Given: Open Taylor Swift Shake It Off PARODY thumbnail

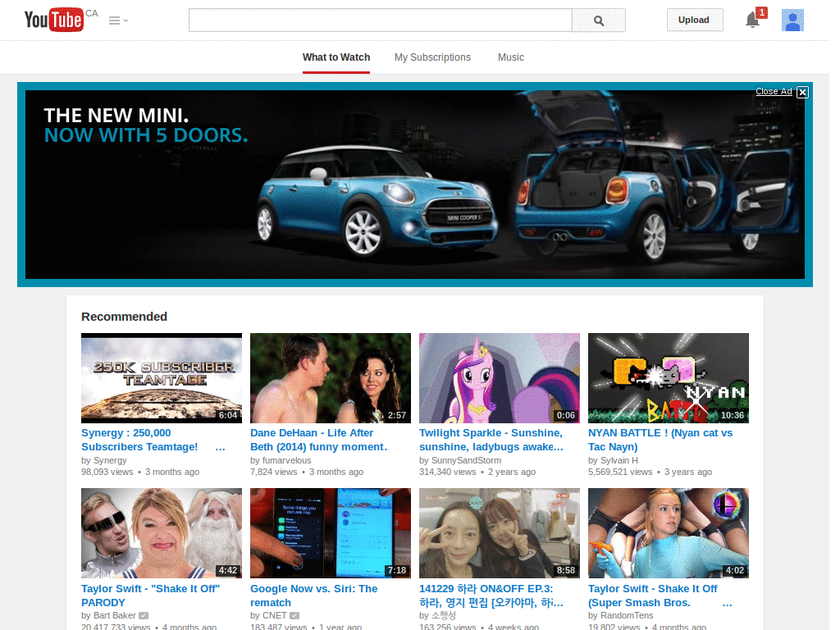Looking at the screenshot, I should 162,533.
